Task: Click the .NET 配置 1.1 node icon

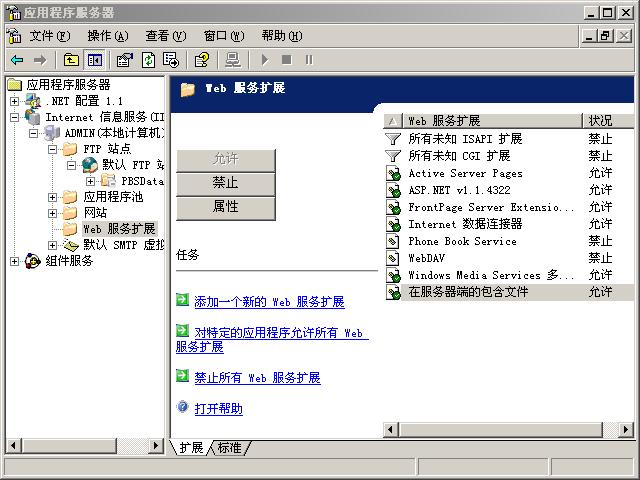Action: coord(33,100)
